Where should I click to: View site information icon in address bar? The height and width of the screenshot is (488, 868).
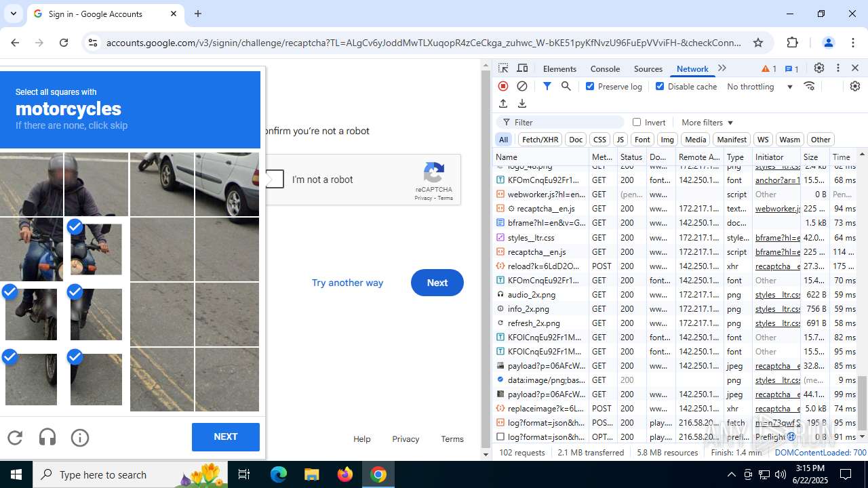[93, 43]
